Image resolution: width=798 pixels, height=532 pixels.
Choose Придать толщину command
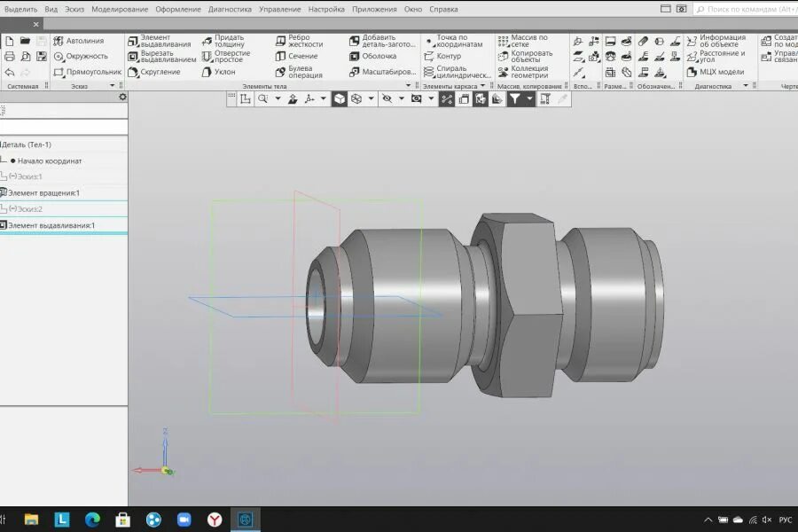[x=223, y=41]
